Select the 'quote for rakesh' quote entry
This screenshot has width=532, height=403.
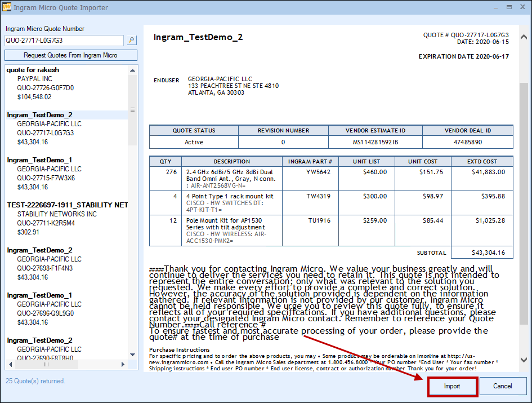tap(33, 70)
